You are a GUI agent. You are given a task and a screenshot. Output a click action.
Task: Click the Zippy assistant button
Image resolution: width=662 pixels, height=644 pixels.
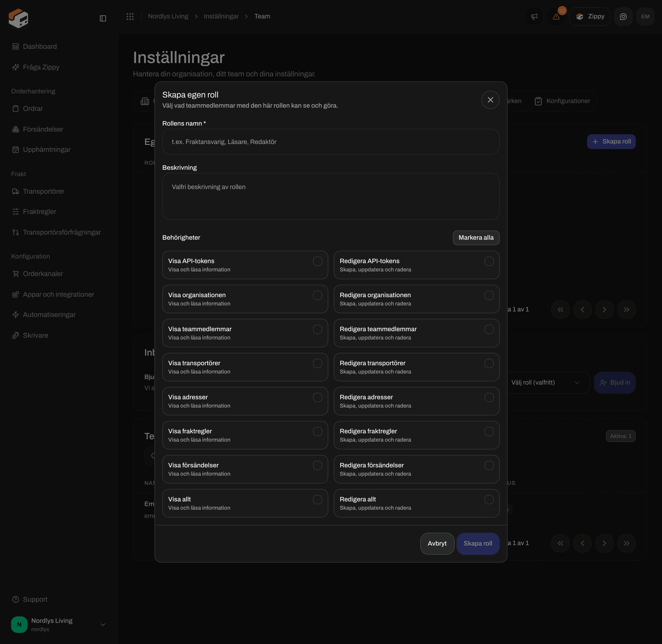pos(590,17)
